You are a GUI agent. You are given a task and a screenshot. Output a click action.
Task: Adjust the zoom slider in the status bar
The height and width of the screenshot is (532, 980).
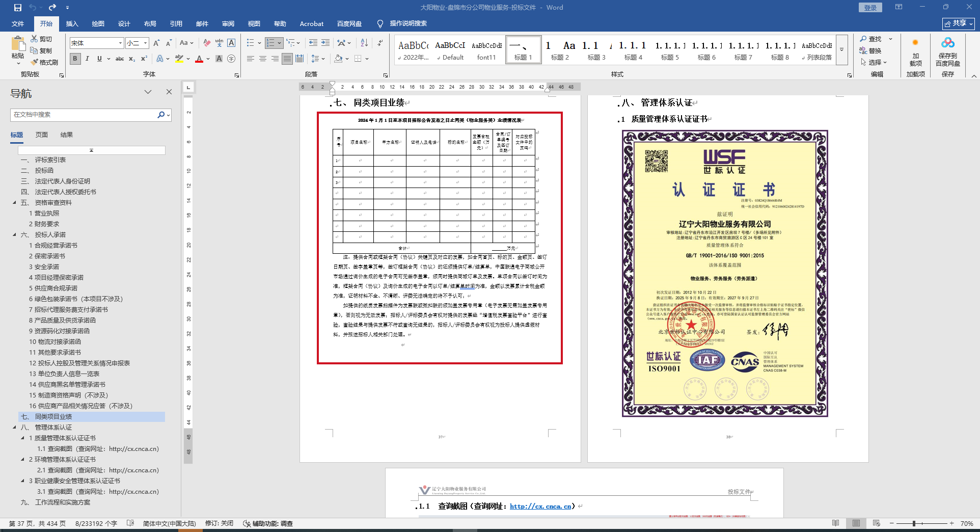coord(914,523)
